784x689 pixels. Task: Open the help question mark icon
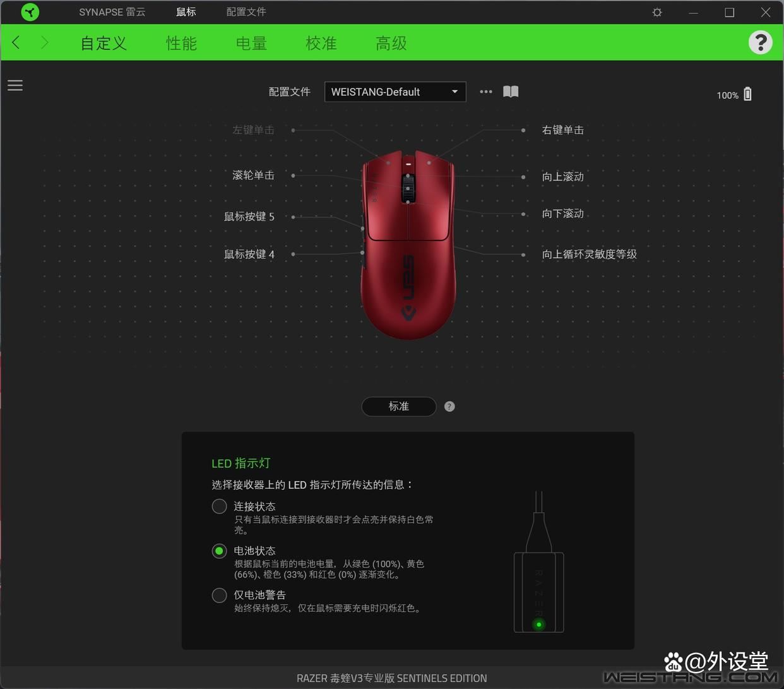point(761,42)
